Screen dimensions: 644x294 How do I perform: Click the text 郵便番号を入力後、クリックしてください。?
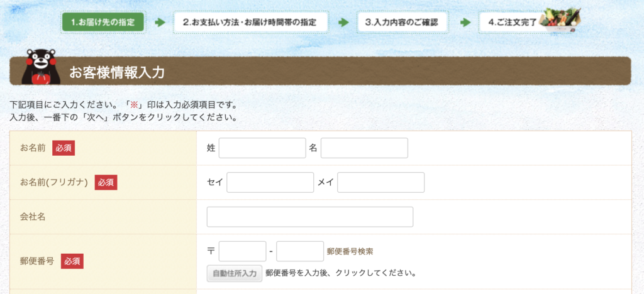click(x=341, y=273)
